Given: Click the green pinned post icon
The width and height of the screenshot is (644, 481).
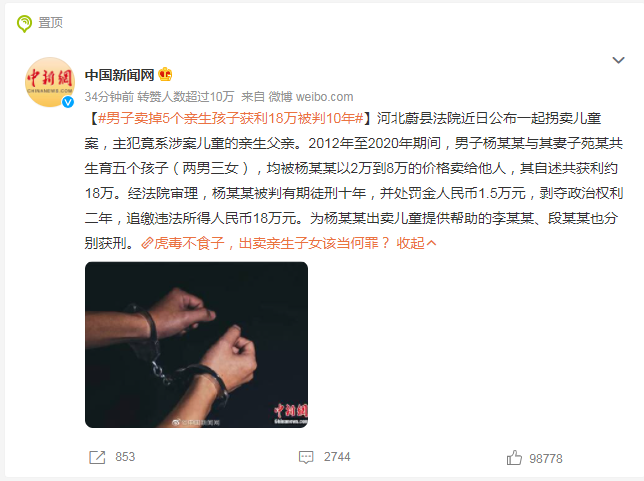Looking at the screenshot, I should pos(24,23).
